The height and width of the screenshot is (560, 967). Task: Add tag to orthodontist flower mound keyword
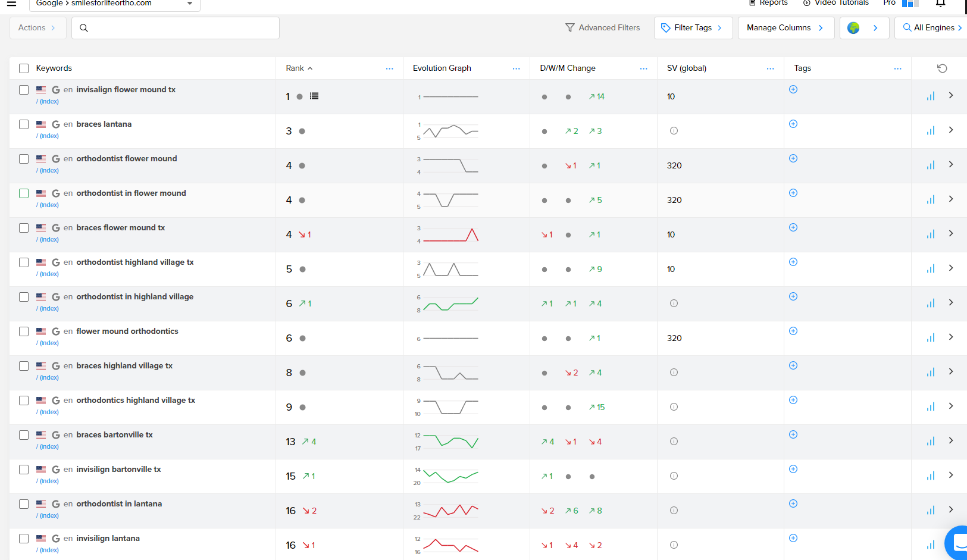[793, 158]
